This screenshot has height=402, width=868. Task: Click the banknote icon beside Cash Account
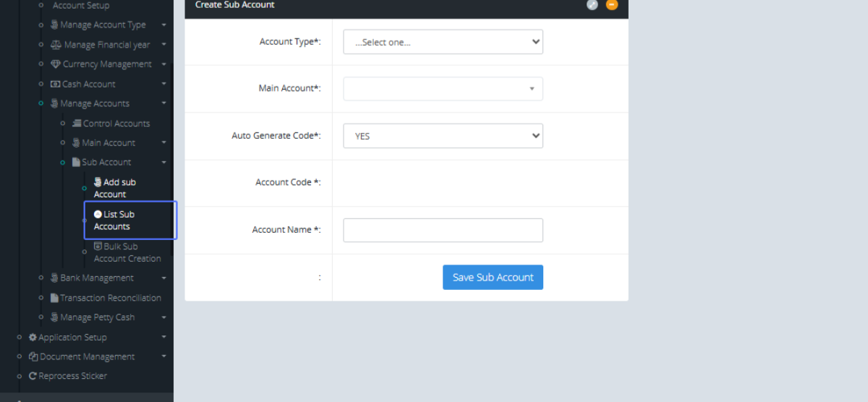pos(56,84)
